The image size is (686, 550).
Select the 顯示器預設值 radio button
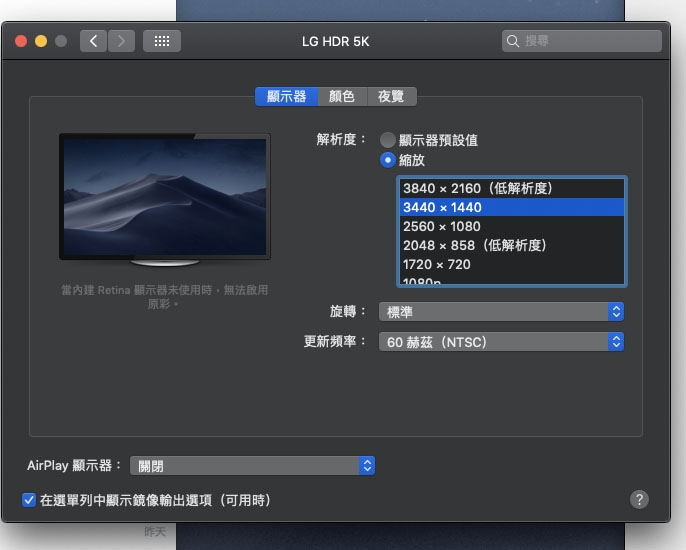pyautogui.click(x=388, y=140)
